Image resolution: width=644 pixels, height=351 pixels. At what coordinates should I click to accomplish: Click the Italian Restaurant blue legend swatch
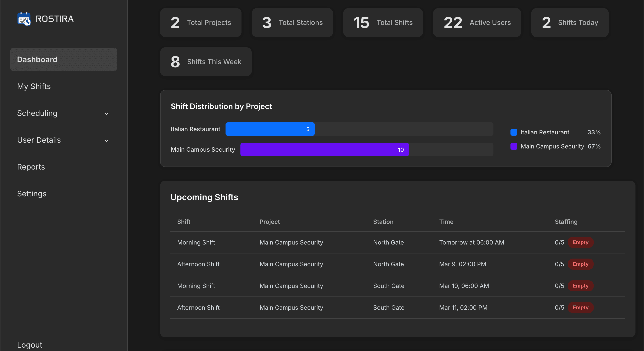tap(514, 132)
